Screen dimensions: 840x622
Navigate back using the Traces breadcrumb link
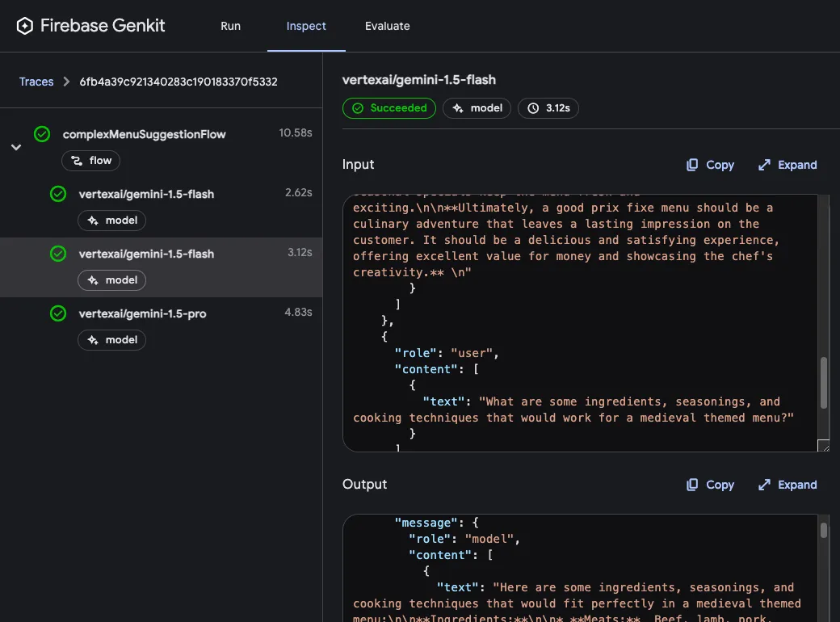[36, 82]
